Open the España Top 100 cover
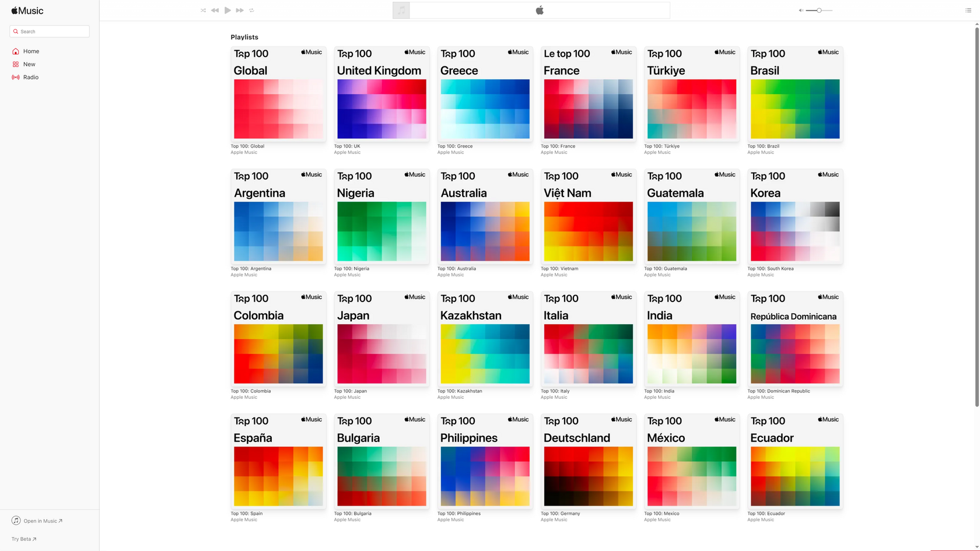The width and height of the screenshot is (980, 551). (278, 461)
